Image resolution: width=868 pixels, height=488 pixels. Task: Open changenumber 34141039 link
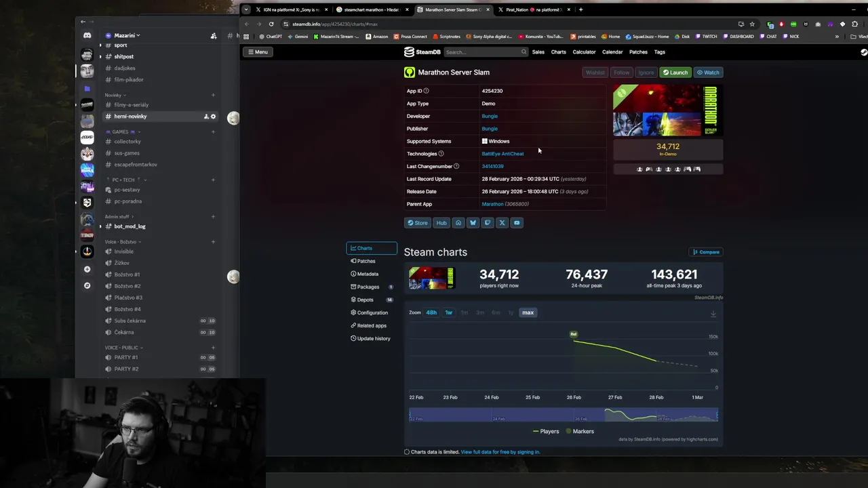[x=492, y=166]
